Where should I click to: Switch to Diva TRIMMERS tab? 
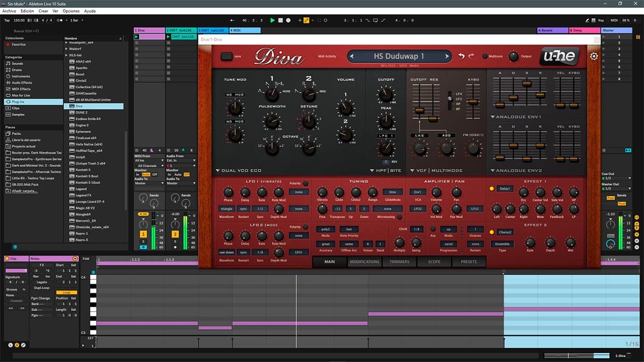point(399,262)
